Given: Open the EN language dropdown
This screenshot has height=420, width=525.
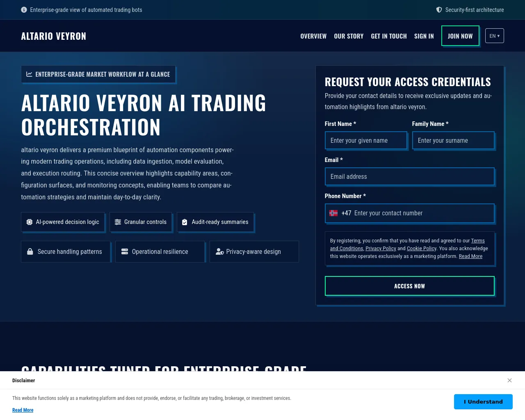Looking at the screenshot, I should (495, 36).
